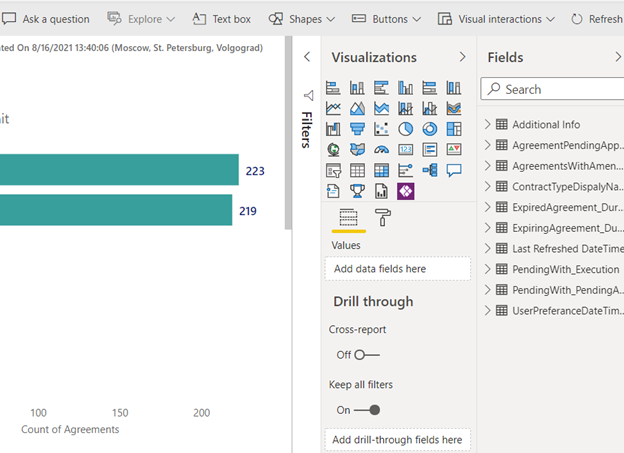This screenshot has height=453, width=624.
Task: Toggle Cross-report drill through off switch
Action: [366, 354]
